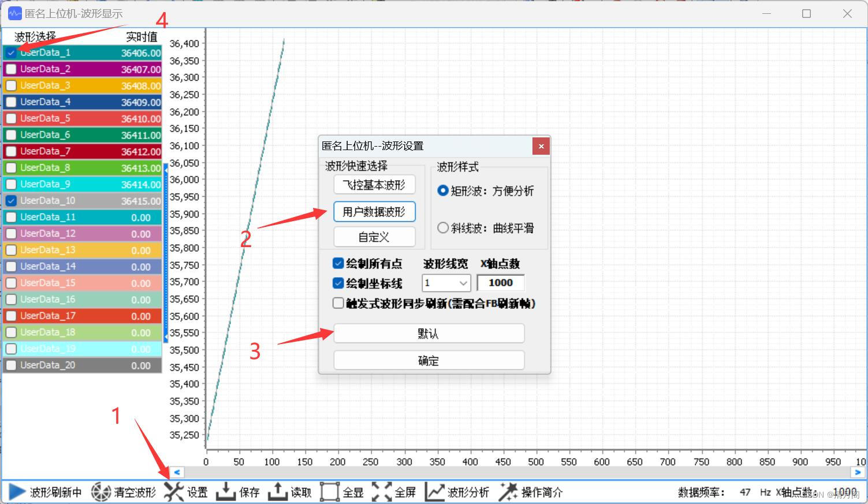
Task: Select 矩形波 radio button
Action: click(443, 191)
